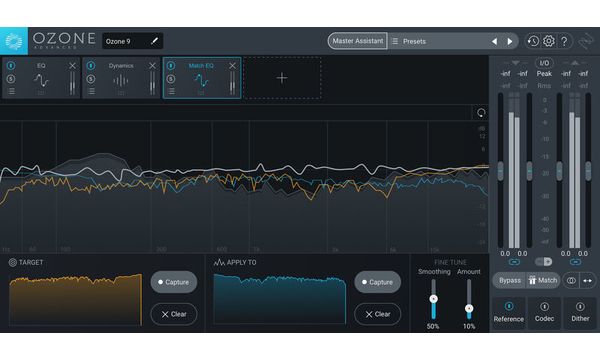This screenshot has height=360, width=600.
Task: Toggle the mono sum icon
Action: tap(571, 280)
